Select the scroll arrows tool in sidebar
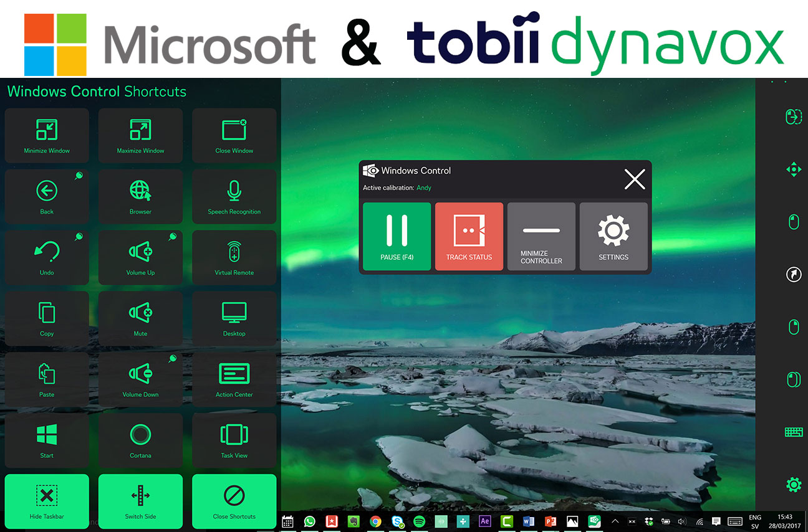Image resolution: width=808 pixels, height=532 pixels. (x=793, y=169)
